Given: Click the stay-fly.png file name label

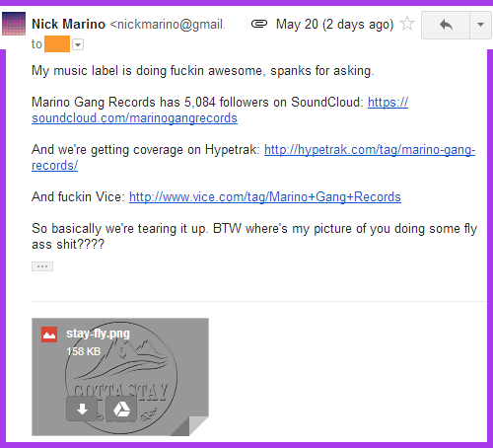Looking at the screenshot, I should click(98, 334).
